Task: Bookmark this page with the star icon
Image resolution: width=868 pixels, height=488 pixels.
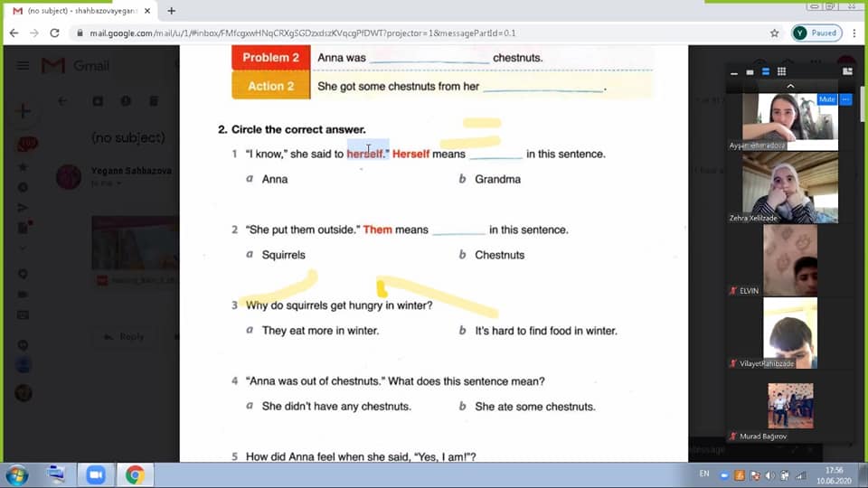Action: tap(775, 33)
